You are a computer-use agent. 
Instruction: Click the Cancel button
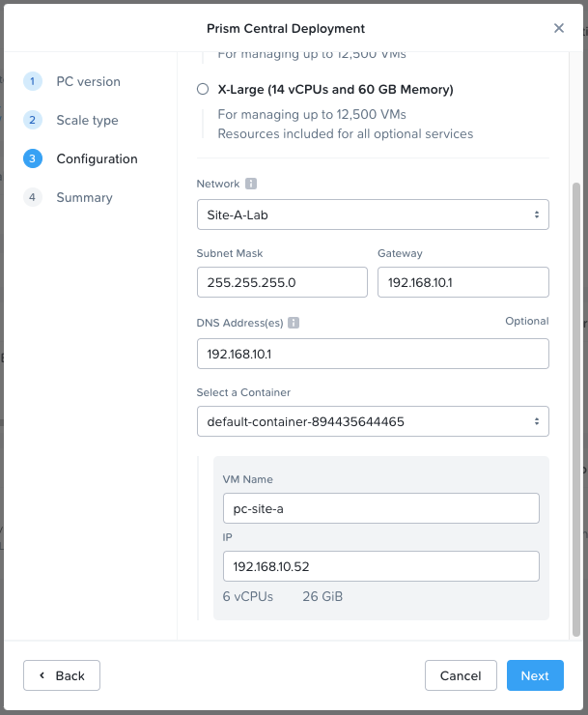point(461,675)
